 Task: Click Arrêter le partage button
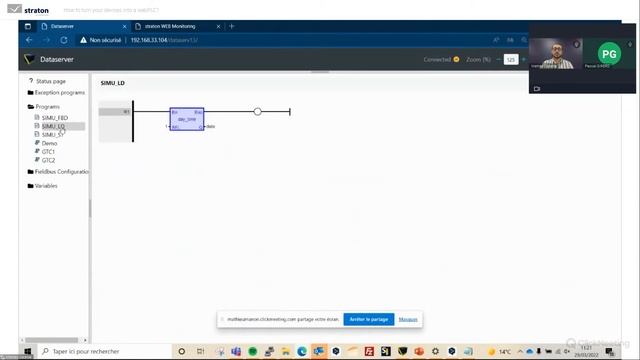369,319
